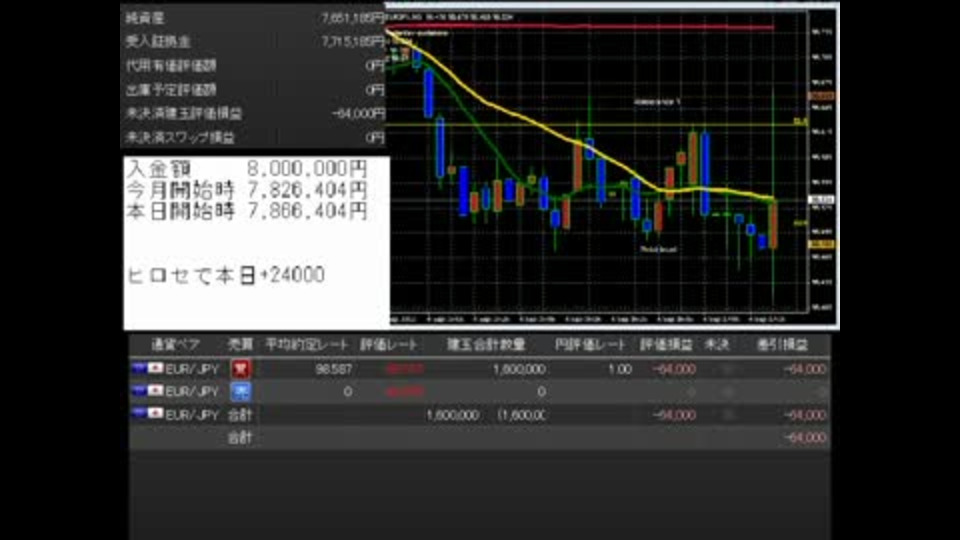Select -64,000 in the bottom grand 合計 row
Viewport: 960px width, 540px height.
tap(804, 438)
